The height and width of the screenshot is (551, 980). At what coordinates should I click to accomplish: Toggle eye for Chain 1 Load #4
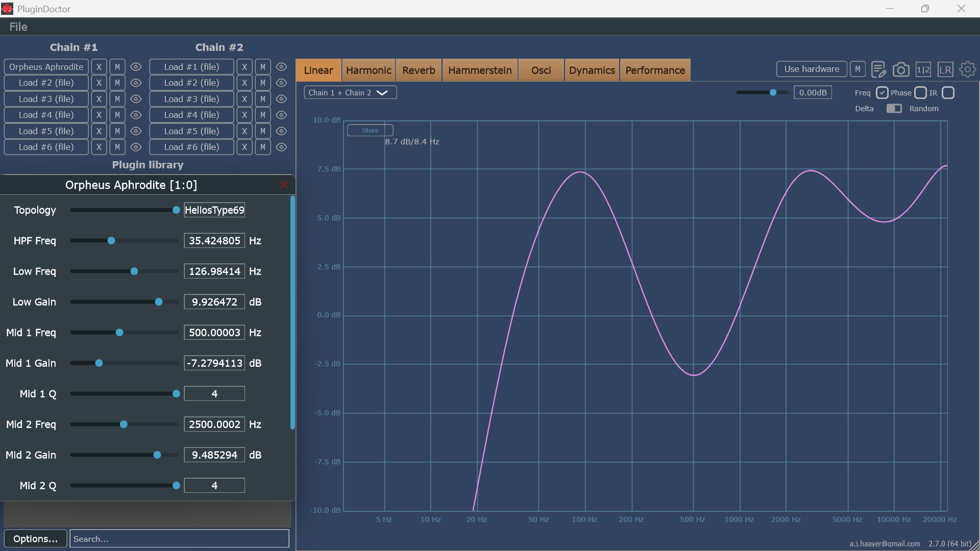click(136, 115)
